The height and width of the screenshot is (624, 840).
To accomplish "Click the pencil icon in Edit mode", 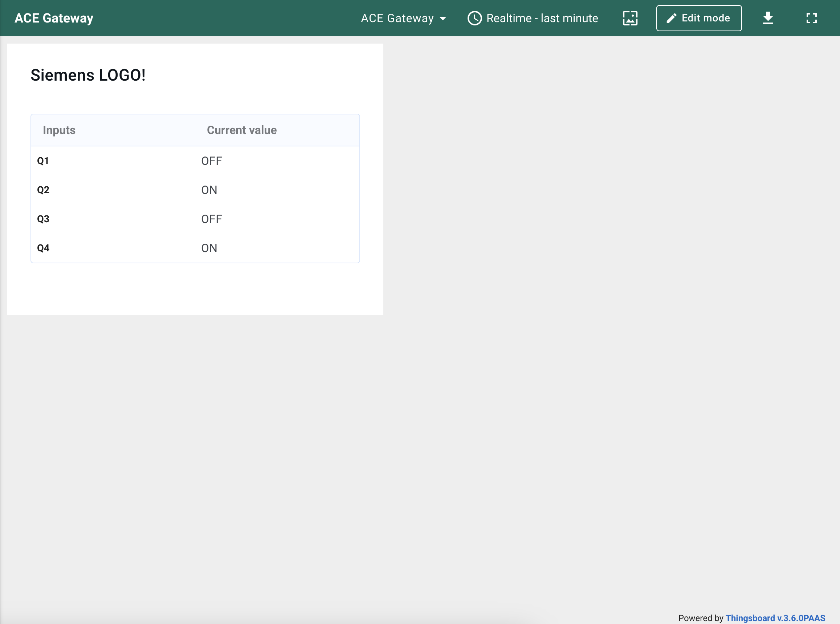I will pyautogui.click(x=671, y=18).
